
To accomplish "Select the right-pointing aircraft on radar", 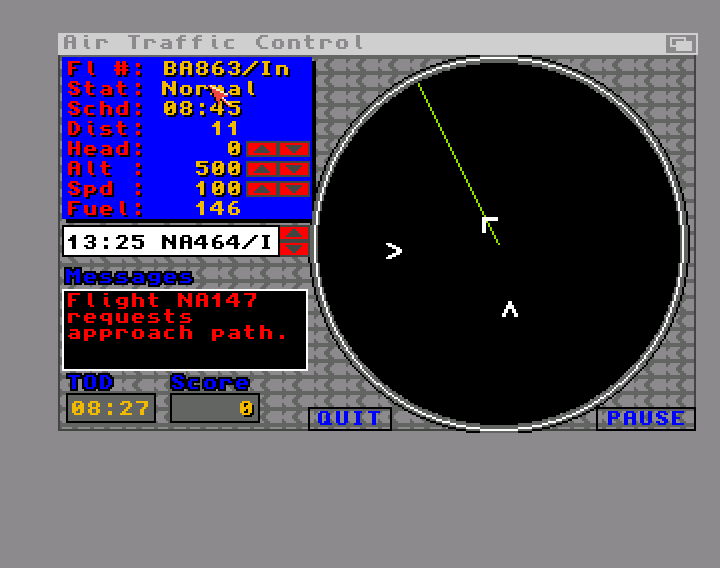I will 394,251.
